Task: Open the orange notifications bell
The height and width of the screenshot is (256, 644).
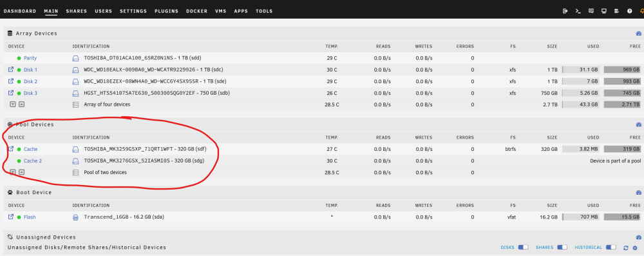Action: tap(641, 11)
